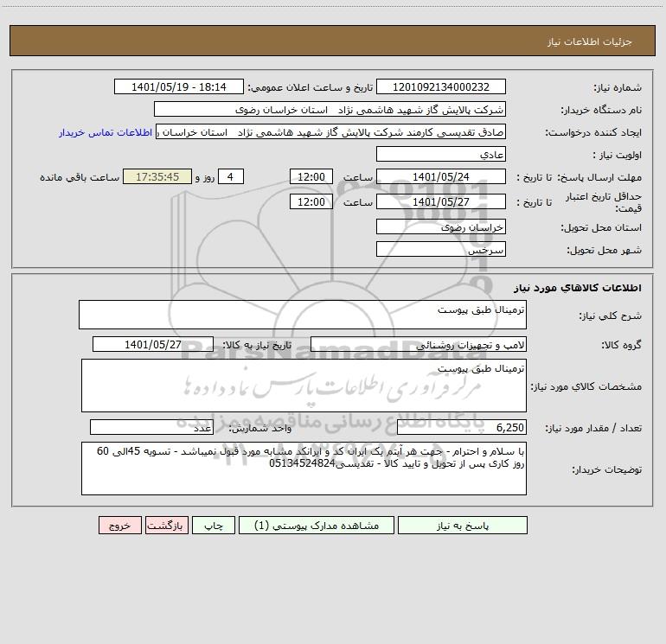This screenshot has height=644, width=666.
Task: Click the ساعت باقی مانده label
Action: click(x=80, y=177)
